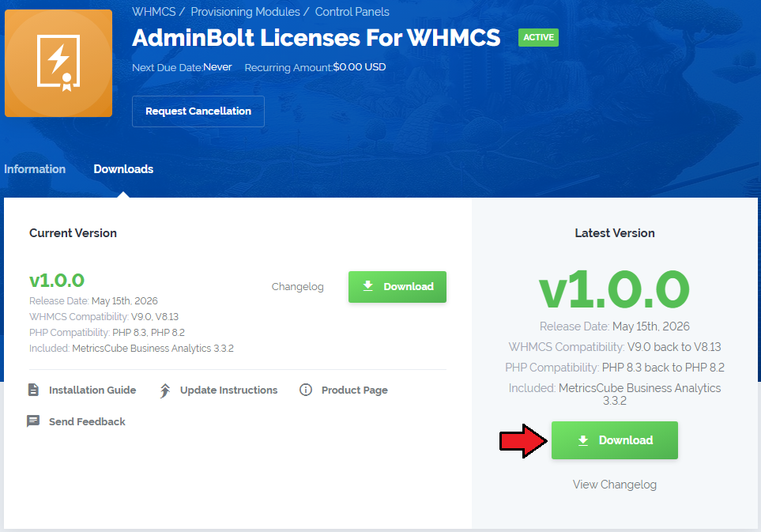Viewport: 761px width, 532px height.
Task: Click 'PHP Compatibility: PHP 8.3, PHP 8.2' line
Action: pyautogui.click(x=107, y=333)
